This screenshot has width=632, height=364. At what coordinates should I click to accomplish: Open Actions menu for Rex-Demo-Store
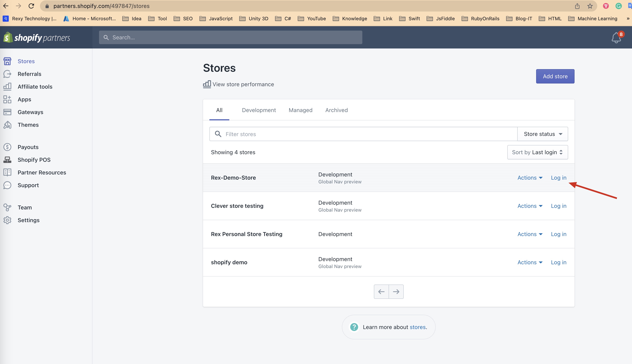(x=530, y=178)
